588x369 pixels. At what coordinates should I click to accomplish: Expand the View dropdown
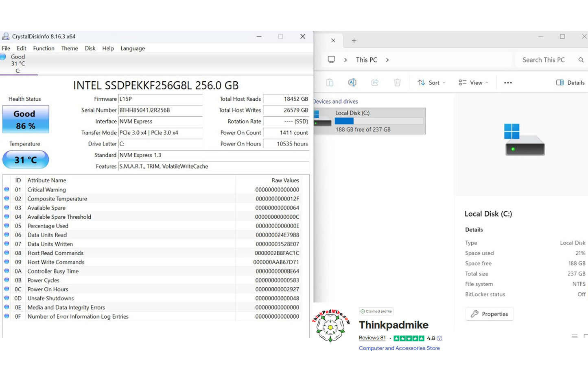point(473,82)
